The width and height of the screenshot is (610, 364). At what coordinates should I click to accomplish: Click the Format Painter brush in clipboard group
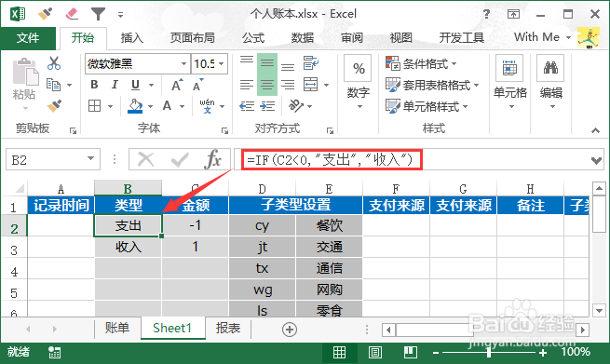click(x=54, y=105)
